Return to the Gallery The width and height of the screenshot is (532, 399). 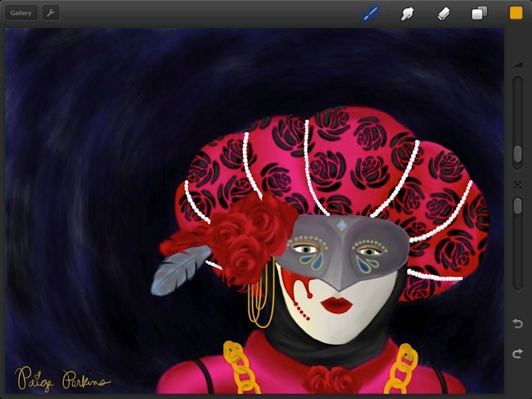(x=21, y=12)
